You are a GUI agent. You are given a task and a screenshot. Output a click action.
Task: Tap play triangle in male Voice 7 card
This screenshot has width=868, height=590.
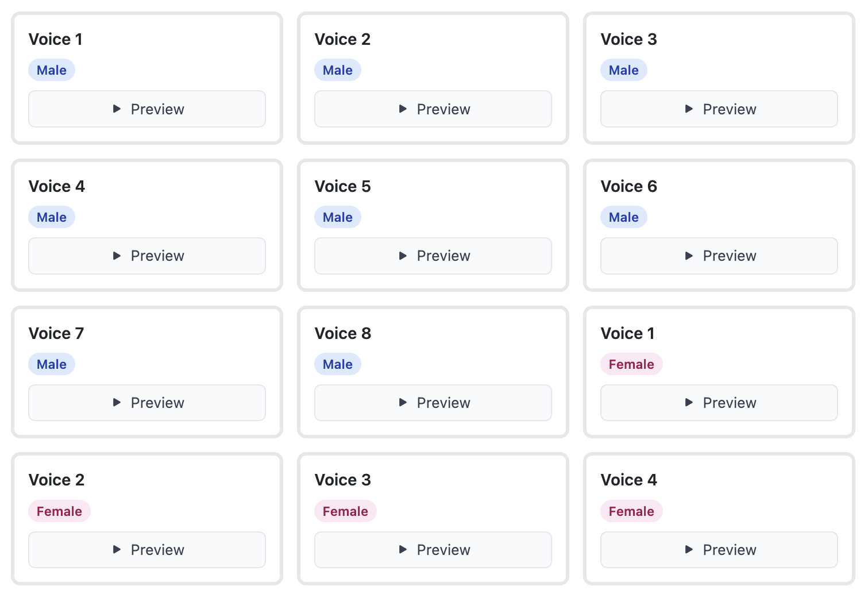[x=117, y=402]
